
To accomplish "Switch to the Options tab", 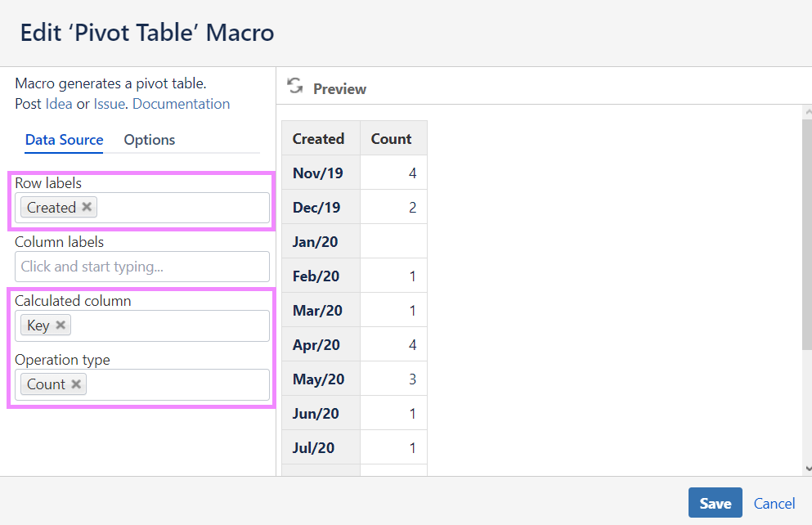I will (149, 140).
